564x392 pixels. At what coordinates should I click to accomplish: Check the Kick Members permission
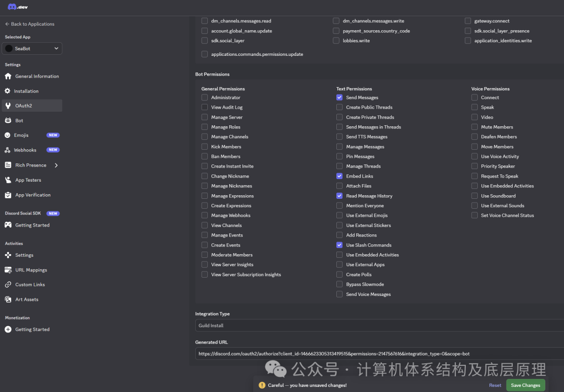click(x=205, y=147)
